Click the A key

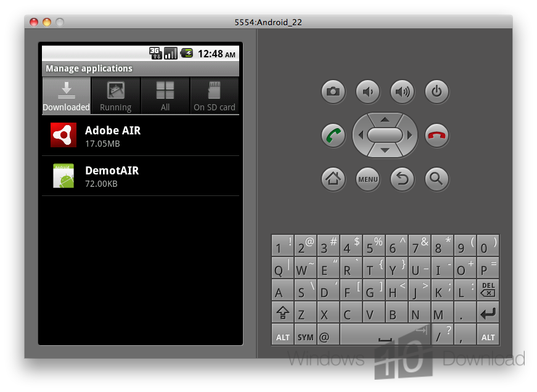[x=282, y=290]
